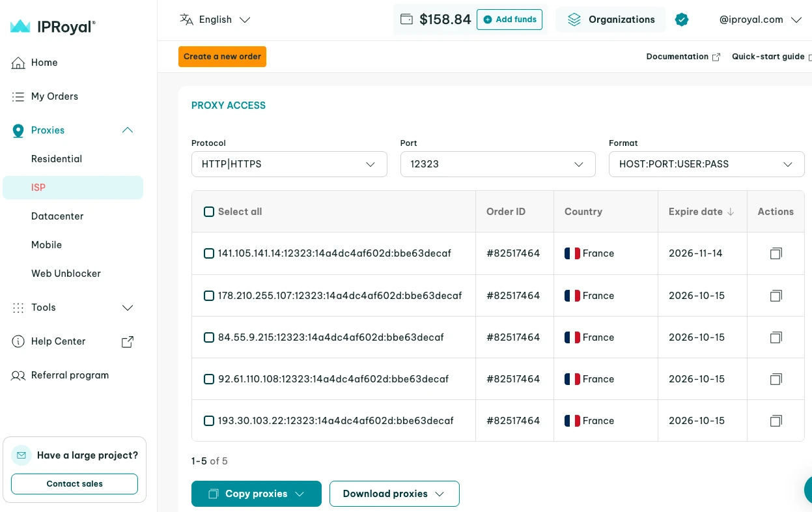Viewport: 812px width, 512px height.
Task: Click the Tools grid icon
Action: click(x=18, y=307)
